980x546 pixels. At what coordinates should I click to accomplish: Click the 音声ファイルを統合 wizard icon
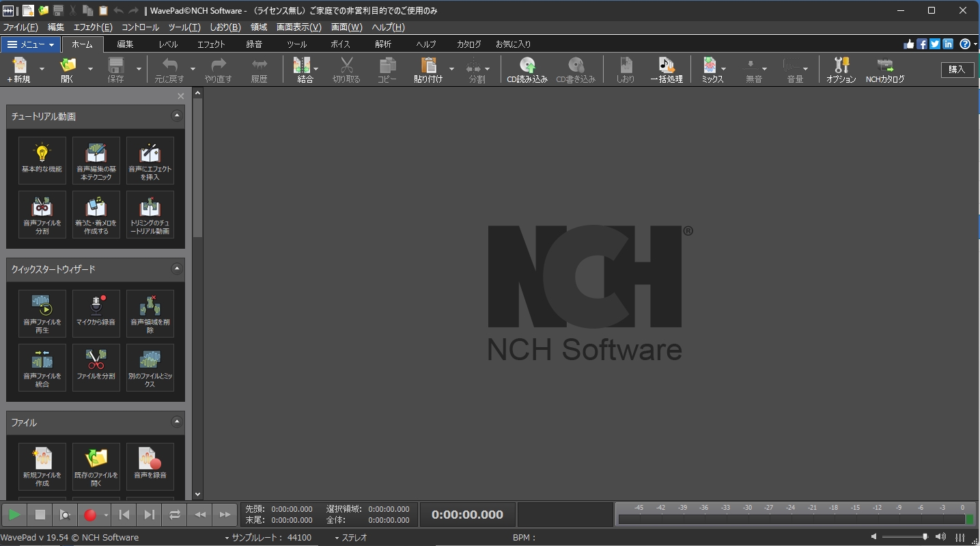click(42, 367)
